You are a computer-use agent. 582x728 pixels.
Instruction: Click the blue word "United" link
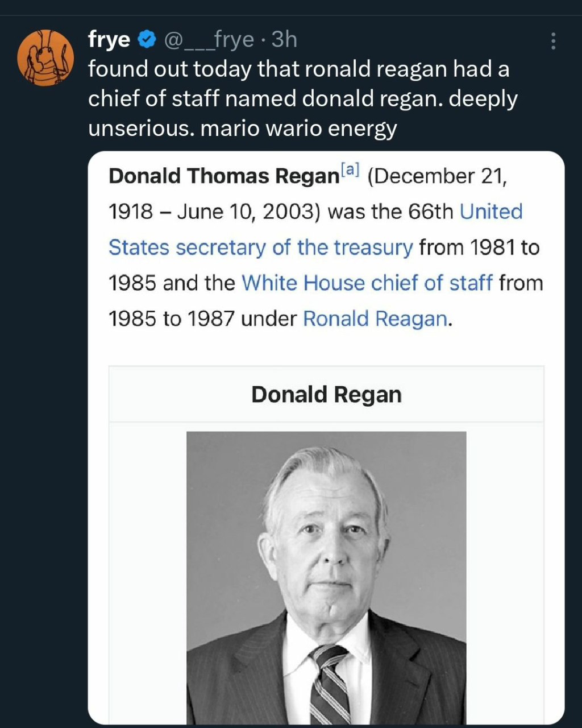491,212
